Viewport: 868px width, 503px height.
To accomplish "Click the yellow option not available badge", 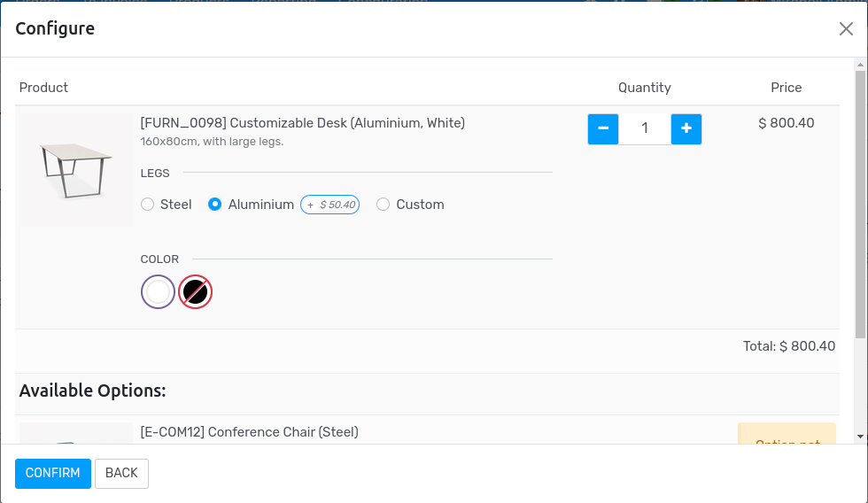I will coord(787,434).
